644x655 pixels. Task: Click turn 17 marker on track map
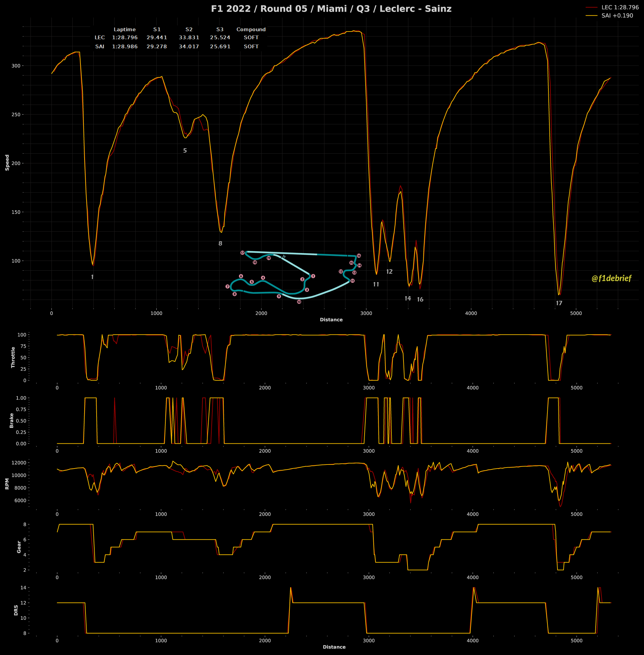[x=242, y=253]
